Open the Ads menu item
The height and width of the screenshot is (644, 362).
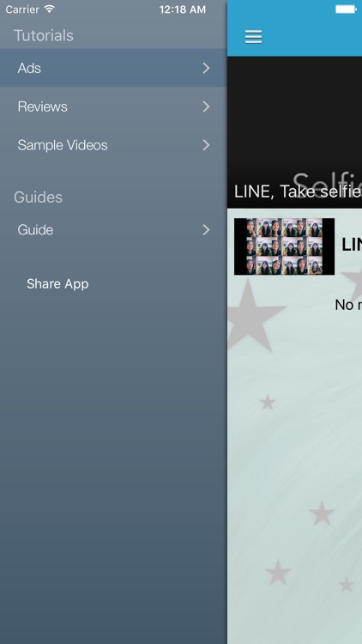[113, 68]
